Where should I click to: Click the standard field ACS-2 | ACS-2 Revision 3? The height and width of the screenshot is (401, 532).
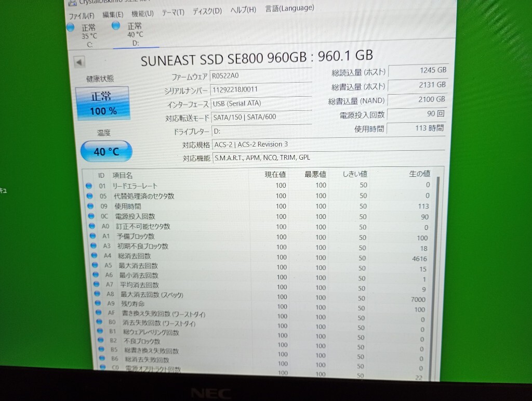pos(328,144)
